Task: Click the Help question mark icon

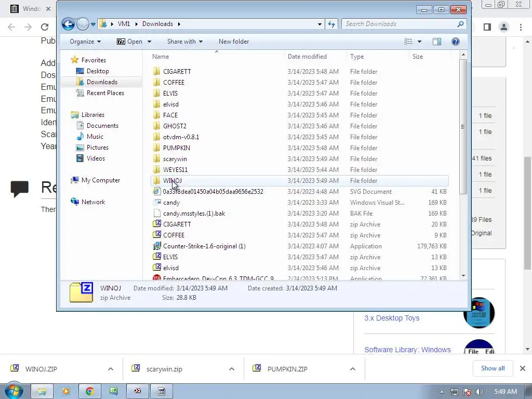Action: click(455, 42)
